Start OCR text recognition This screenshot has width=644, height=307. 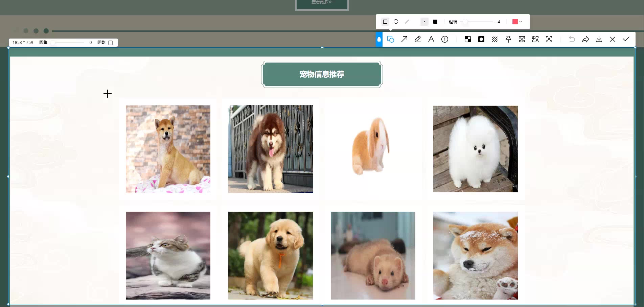click(x=549, y=39)
